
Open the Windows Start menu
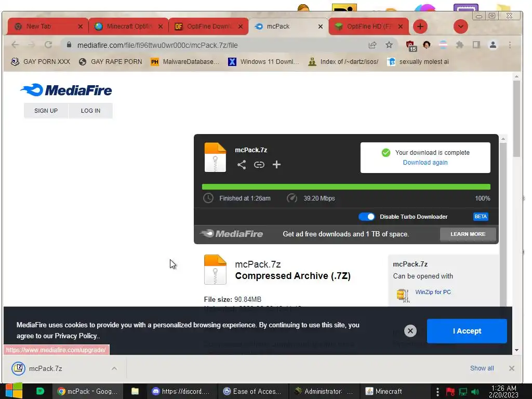(14, 391)
